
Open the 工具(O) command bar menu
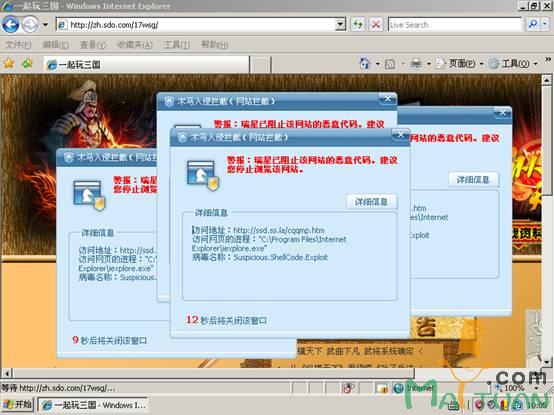point(513,64)
